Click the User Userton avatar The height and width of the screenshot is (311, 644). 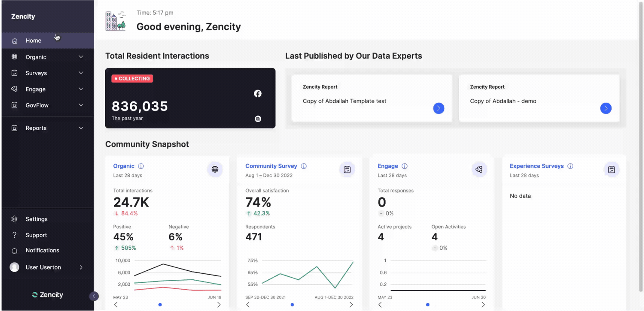point(14,267)
